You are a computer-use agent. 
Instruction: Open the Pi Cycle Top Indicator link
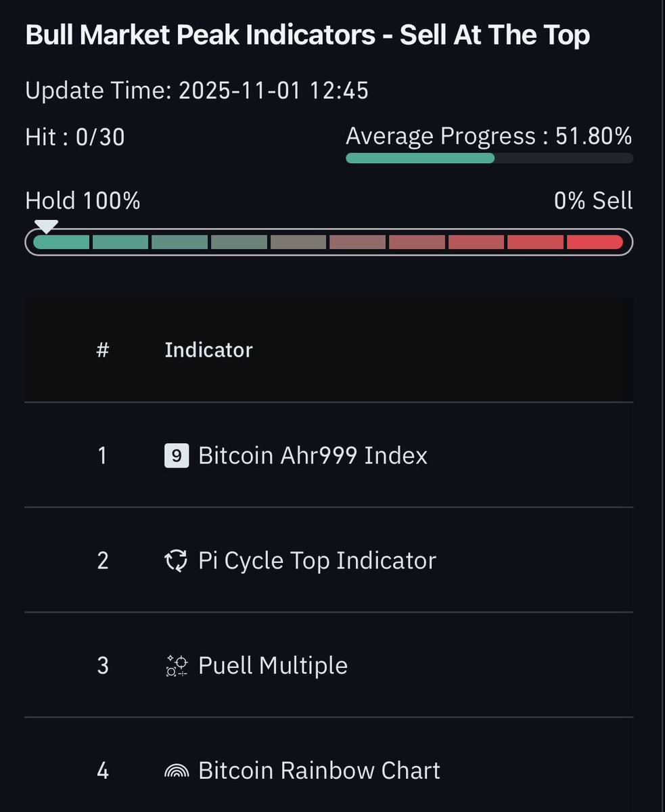pyautogui.click(x=317, y=561)
